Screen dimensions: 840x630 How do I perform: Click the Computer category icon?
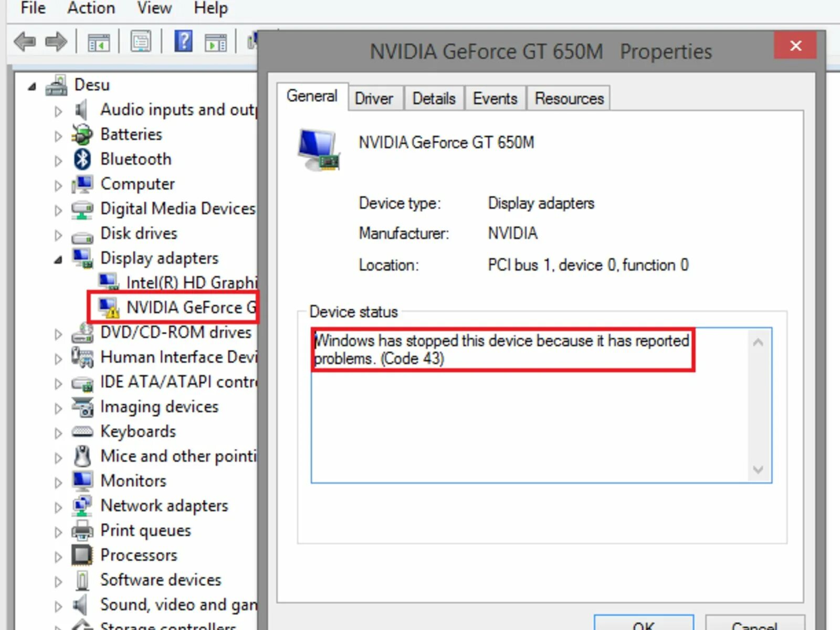82,184
